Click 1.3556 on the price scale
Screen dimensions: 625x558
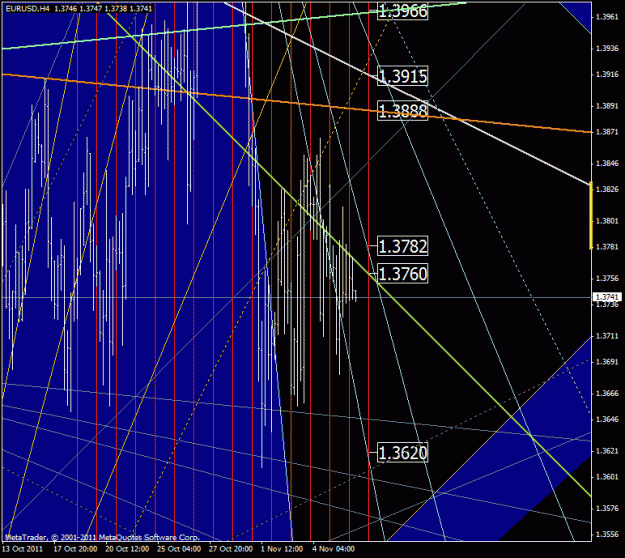[607, 534]
